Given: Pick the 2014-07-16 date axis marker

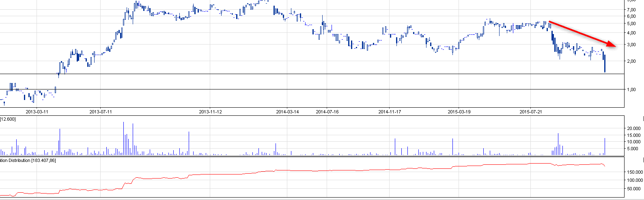Looking at the screenshot, I should (x=327, y=112).
